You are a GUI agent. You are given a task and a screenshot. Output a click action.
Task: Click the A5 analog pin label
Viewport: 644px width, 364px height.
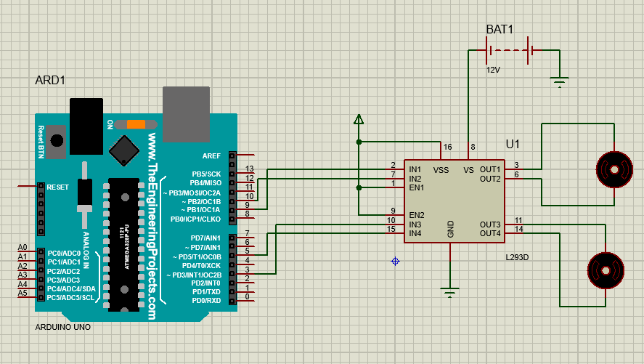point(23,293)
